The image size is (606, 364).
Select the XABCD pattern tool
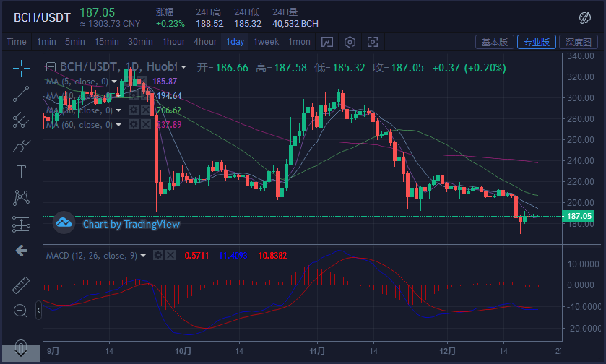[21, 197]
